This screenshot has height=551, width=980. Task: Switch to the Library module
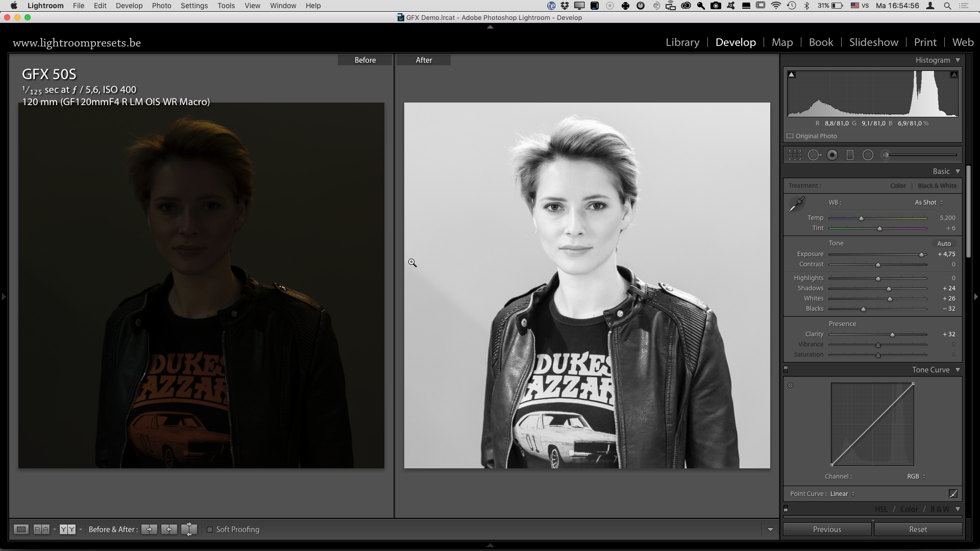click(x=682, y=42)
